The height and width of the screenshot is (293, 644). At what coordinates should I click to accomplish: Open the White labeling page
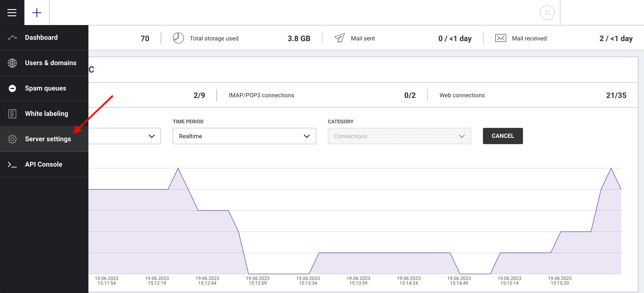point(46,114)
